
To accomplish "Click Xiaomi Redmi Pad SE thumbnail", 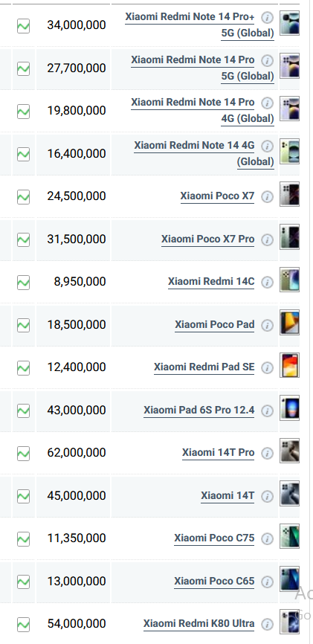I will [x=290, y=365].
